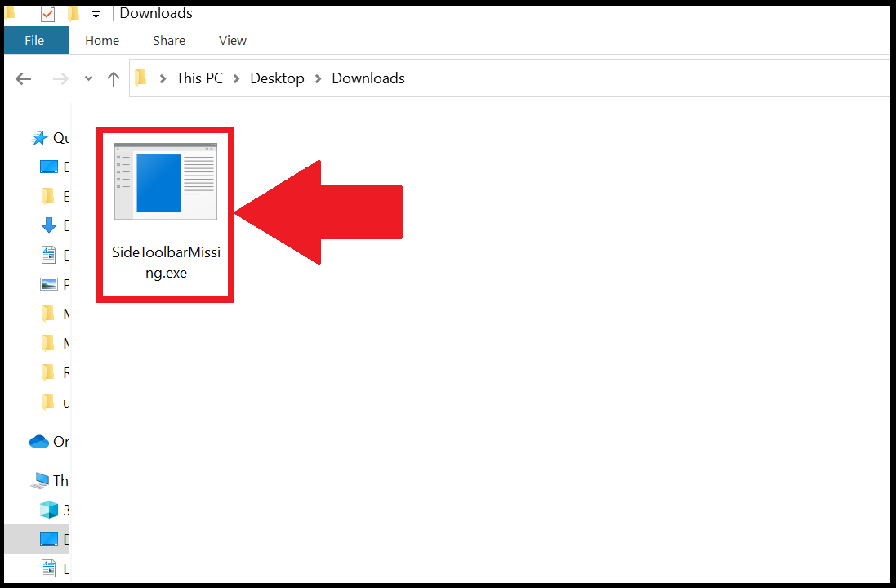Image resolution: width=896 pixels, height=588 pixels.
Task: Open the Documents icon in sidebar
Action: coord(49,255)
